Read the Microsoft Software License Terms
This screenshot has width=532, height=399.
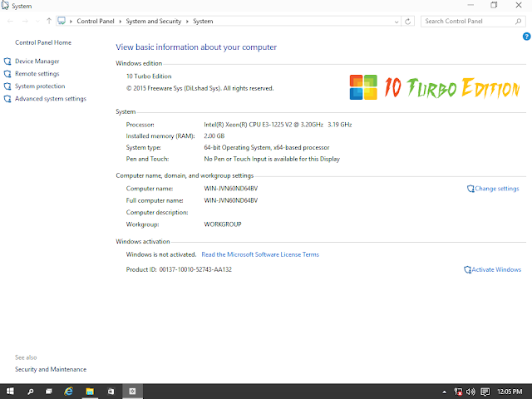[x=260, y=254]
